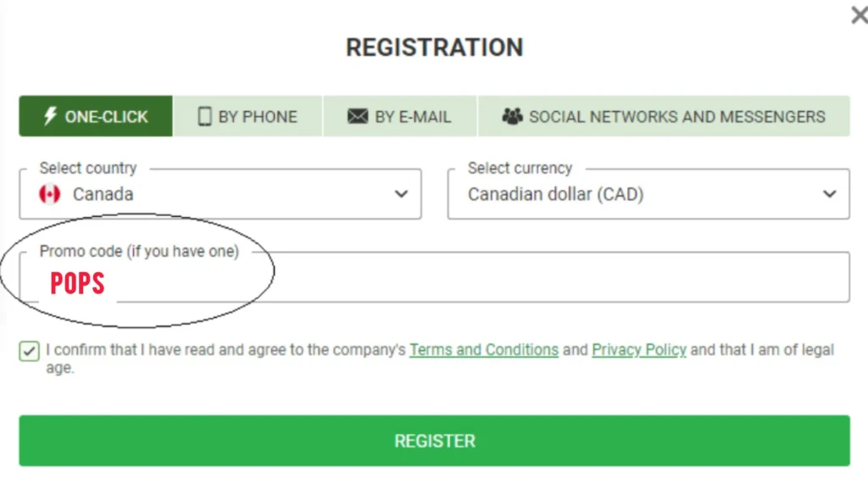Click the Canada flag icon

[x=50, y=194]
